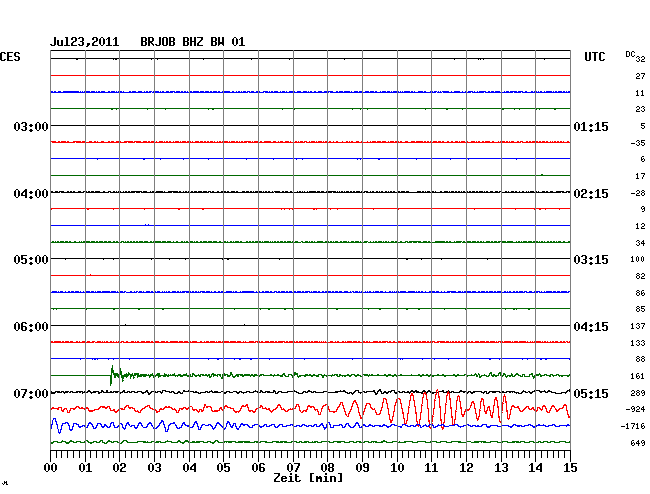Select the DC offset value 133
The height and width of the screenshot is (494, 650).
(638, 343)
